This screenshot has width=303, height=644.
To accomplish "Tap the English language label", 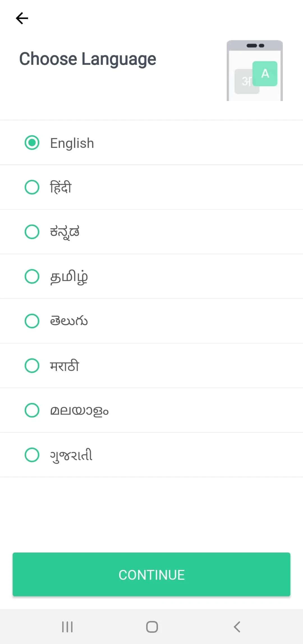I will 72,143.
